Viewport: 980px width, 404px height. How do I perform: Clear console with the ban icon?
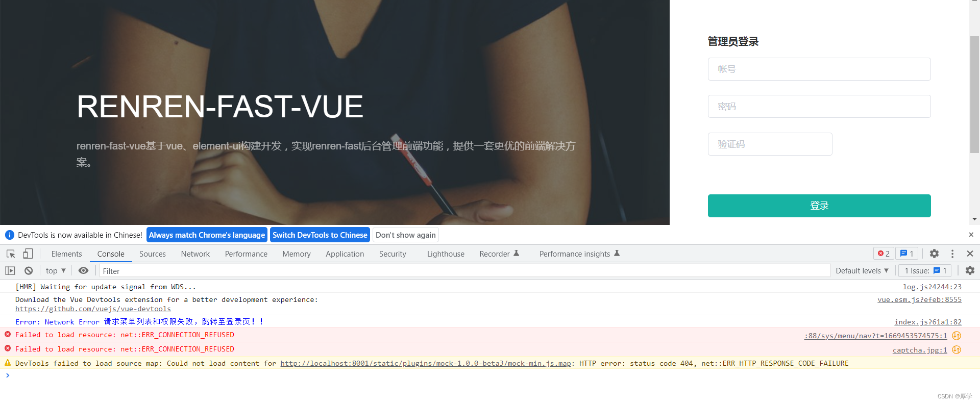click(29, 271)
